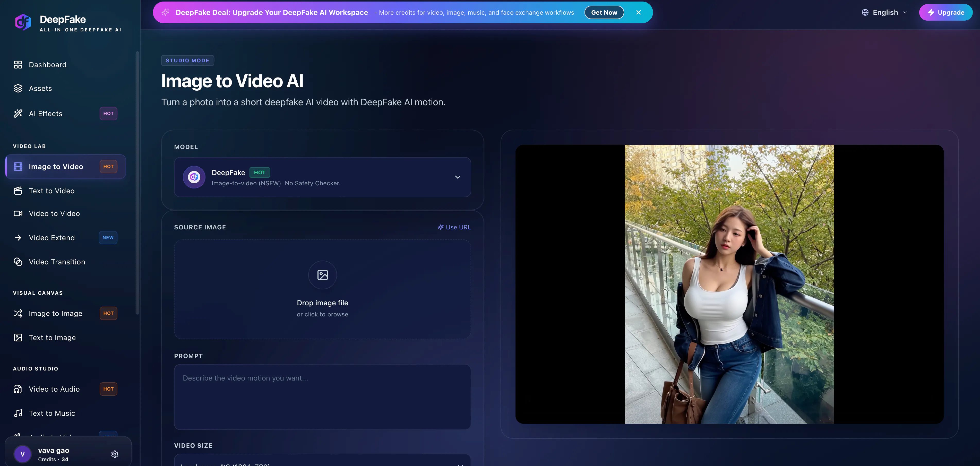Image resolution: width=980 pixels, height=466 pixels.
Task: Click the Image to Image shuffle icon
Action: coord(18,314)
